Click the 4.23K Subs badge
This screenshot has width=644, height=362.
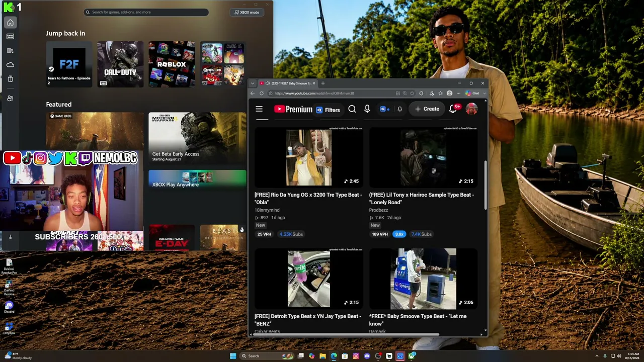coord(291,234)
